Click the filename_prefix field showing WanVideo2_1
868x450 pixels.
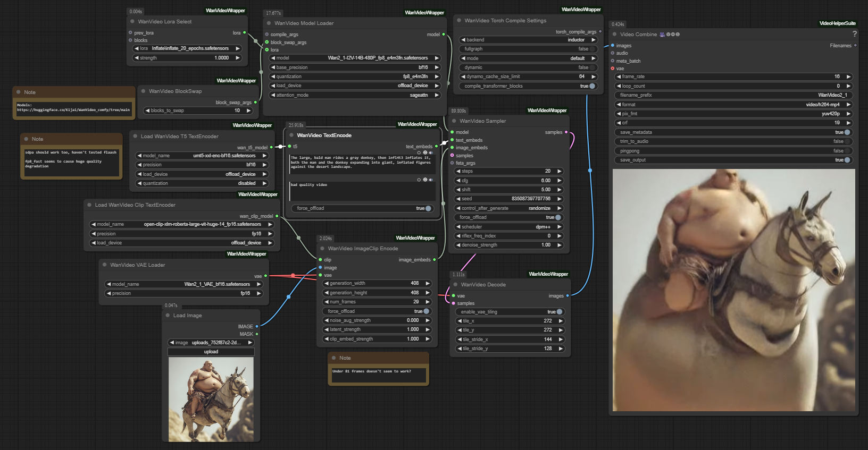pyautogui.click(x=733, y=95)
